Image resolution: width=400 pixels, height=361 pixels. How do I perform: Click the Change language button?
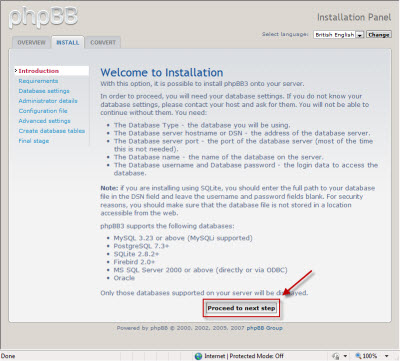(379, 35)
